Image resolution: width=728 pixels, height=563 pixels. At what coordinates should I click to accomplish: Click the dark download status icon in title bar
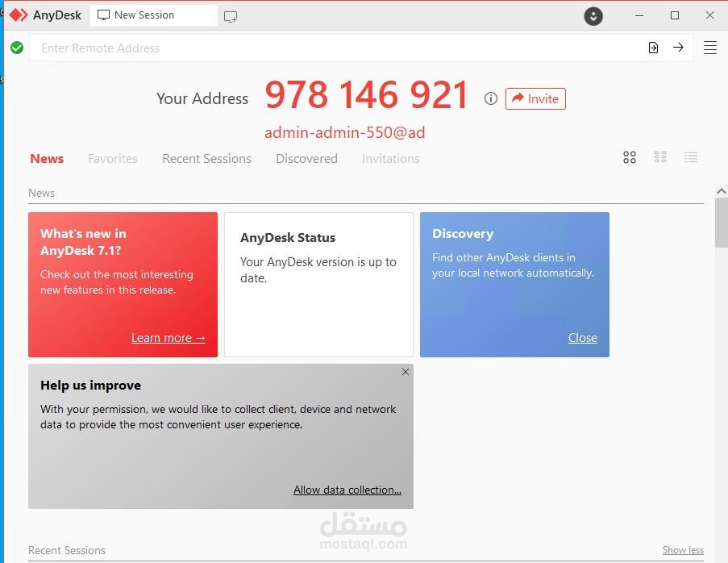[x=593, y=16]
